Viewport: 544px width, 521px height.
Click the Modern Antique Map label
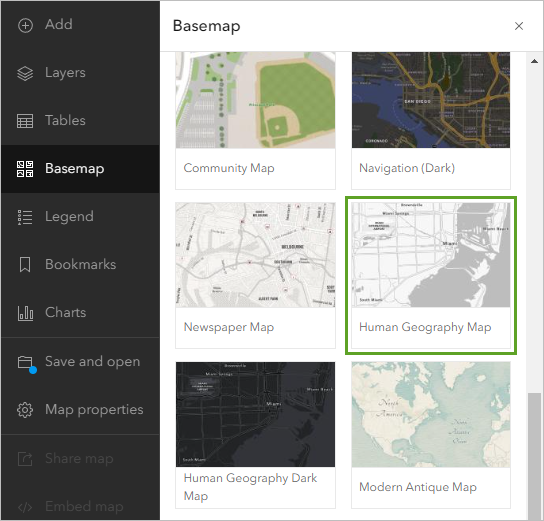(418, 487)
